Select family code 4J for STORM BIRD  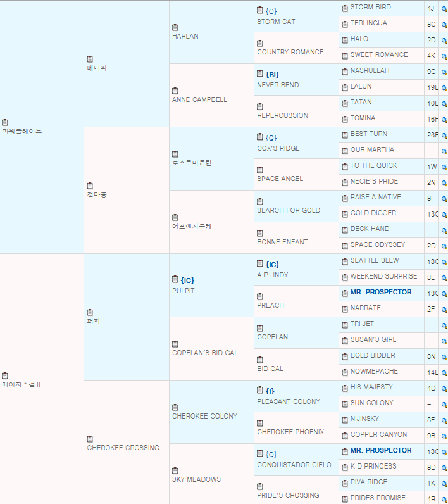point(430,9)
